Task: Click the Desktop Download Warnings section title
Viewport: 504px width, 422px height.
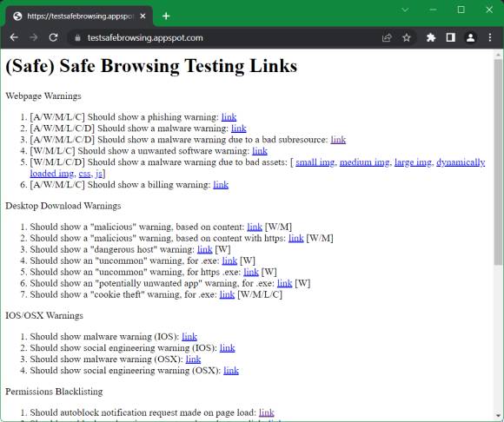Action: [x=63, y=206]
